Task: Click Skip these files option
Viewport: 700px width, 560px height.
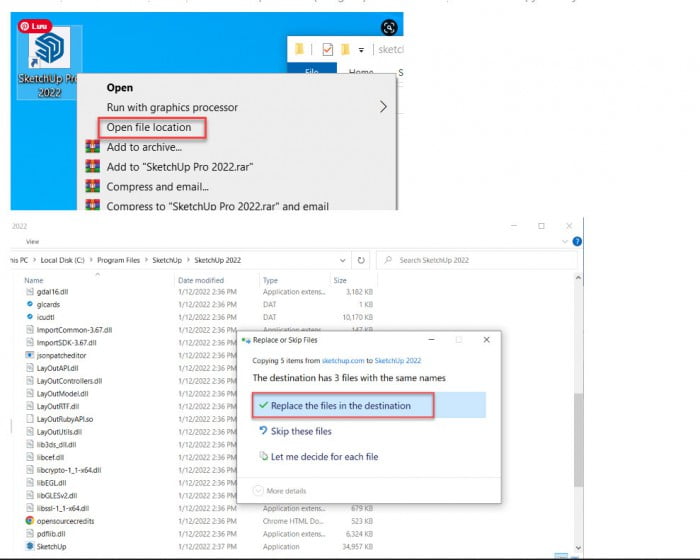Action: point(301,431)
